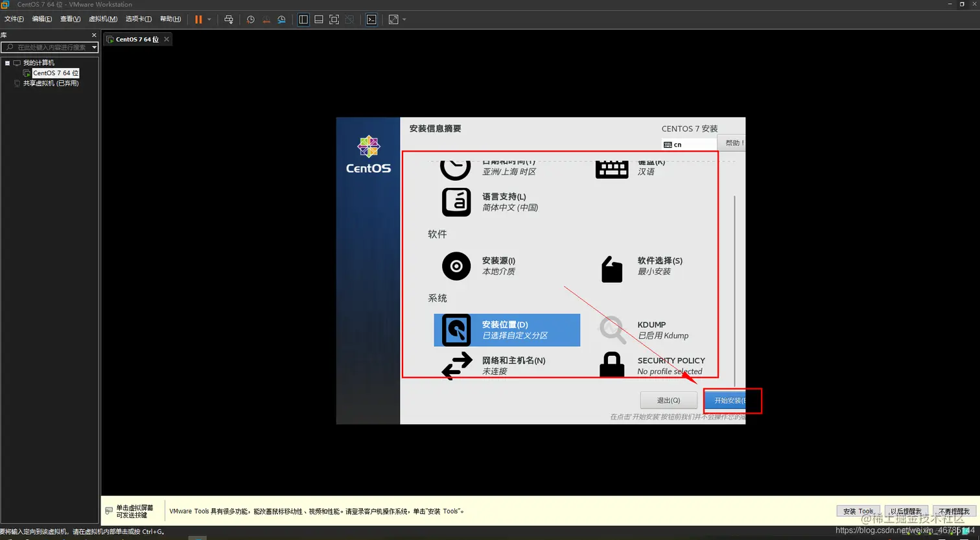Click the Unity mode icon in toolbar
Viewport: 980px width, 540px height.
349,19
